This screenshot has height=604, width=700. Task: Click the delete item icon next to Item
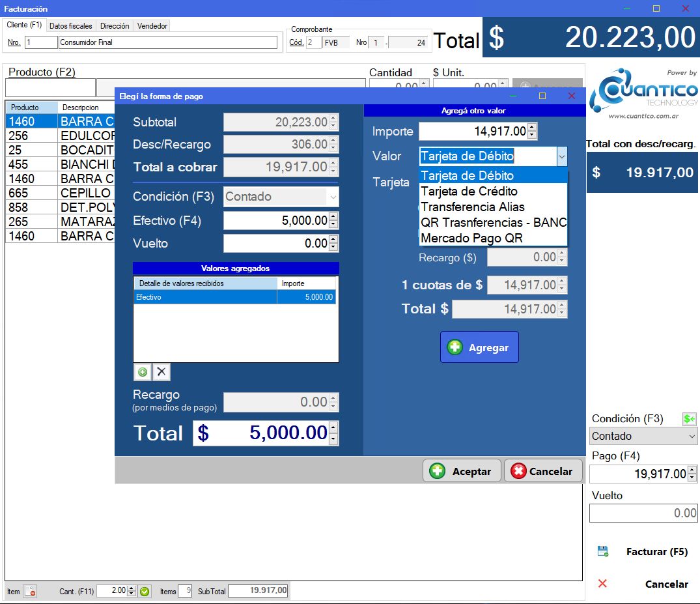tap(31, 592)
